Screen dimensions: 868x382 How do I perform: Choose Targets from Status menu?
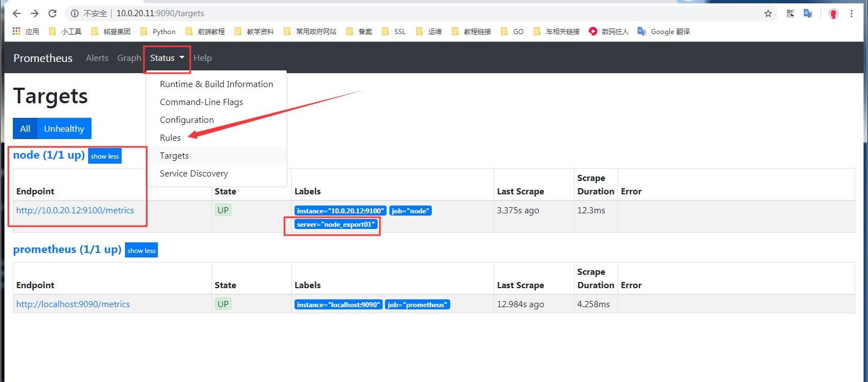216,156
